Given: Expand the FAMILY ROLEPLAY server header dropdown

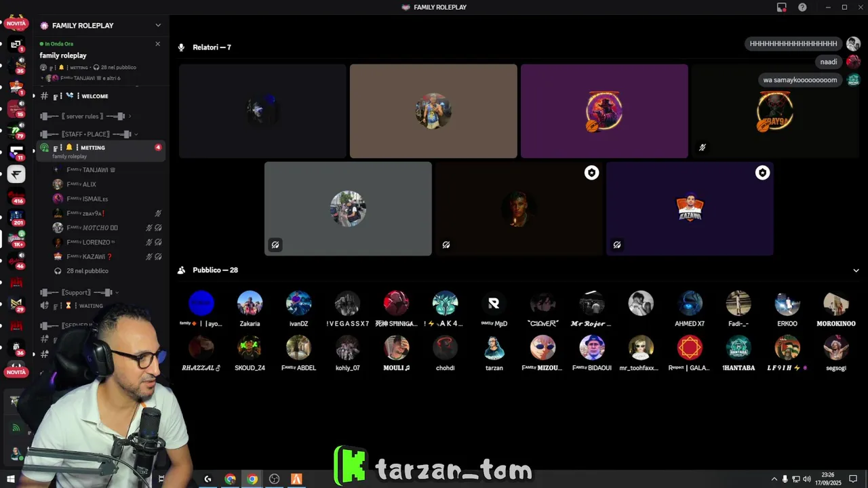Looking at the screenshot, I should pyautogui.click(x=158, y=25).
